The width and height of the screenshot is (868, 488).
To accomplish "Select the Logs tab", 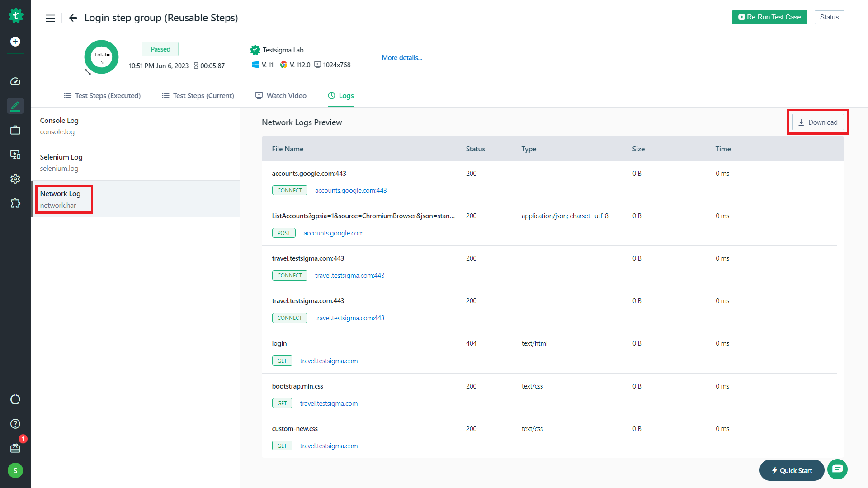I will point(341,96).
